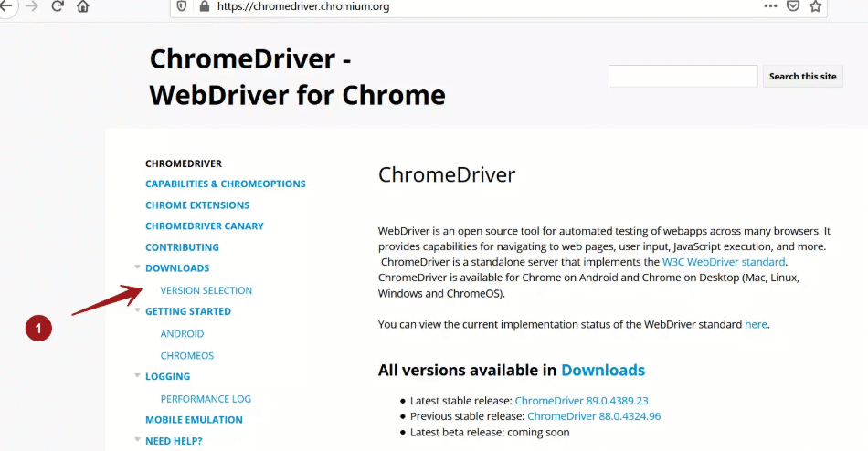Screen dimensions: 868x451
Task: Open NEED HELP? sidebar link
Action: coord(174,441)
